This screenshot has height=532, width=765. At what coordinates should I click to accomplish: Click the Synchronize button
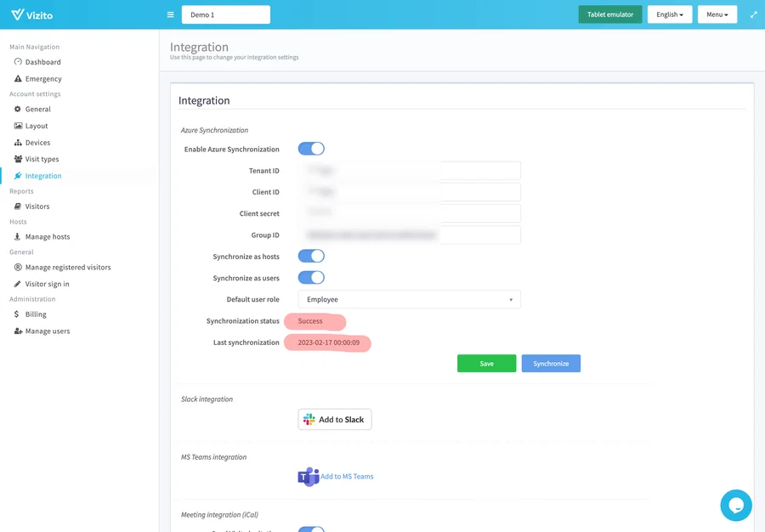pyautogui.click(x=551, y=363)
